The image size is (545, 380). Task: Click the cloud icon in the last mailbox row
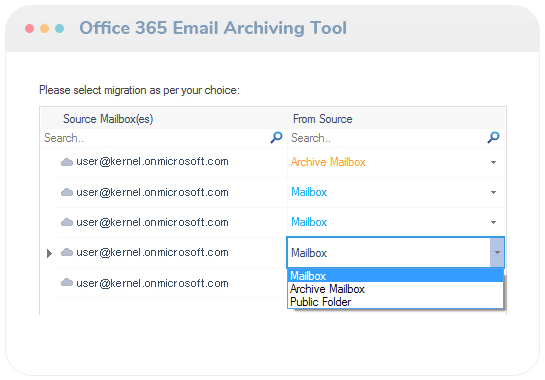click(x=67, y=283)
